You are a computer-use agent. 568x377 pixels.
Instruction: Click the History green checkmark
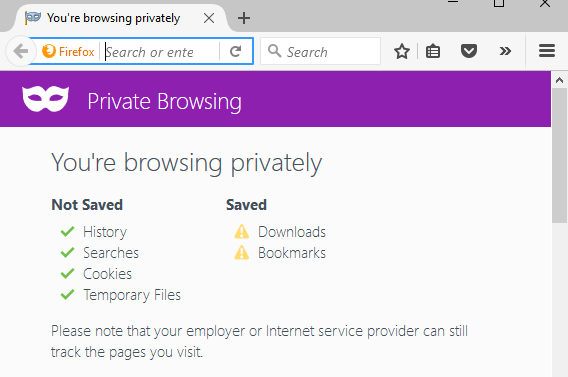click(67, 231)
